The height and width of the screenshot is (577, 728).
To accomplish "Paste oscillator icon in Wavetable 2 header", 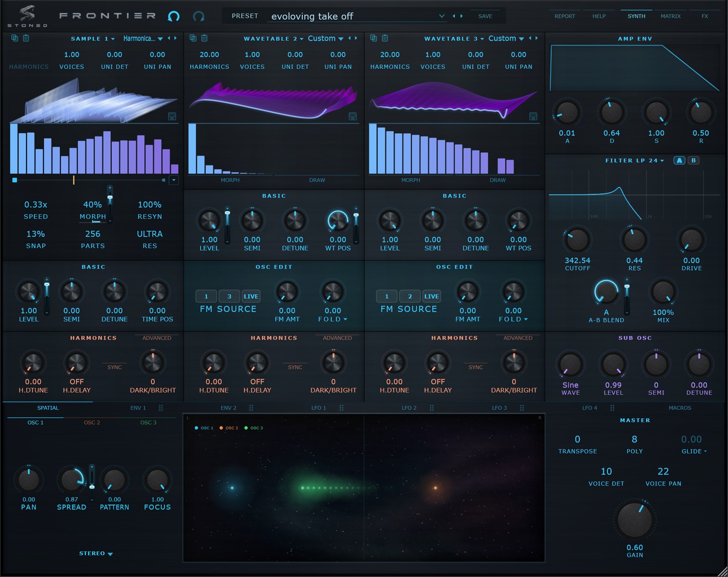I will [x=204, y=38].
